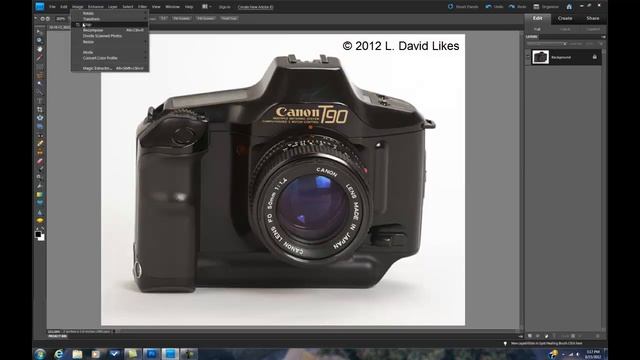640x360 pixels.
Task: Click the Sign In link
Action: [x=224, y=7]
